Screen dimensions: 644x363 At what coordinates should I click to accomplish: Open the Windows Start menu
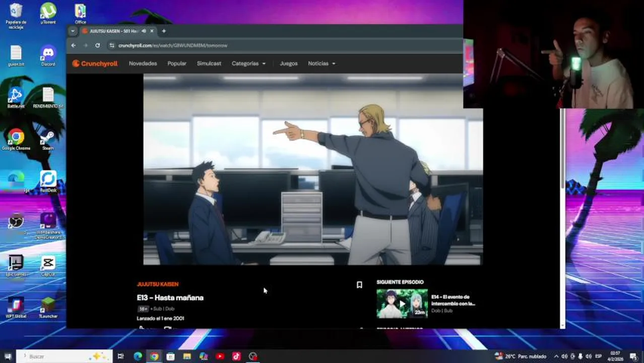[8, 356]
